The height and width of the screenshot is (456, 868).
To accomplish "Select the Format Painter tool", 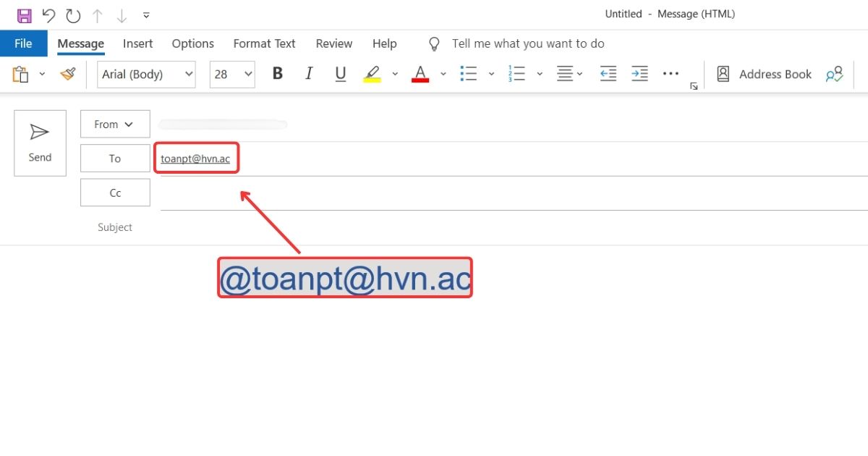I will [x=67, y=73].
